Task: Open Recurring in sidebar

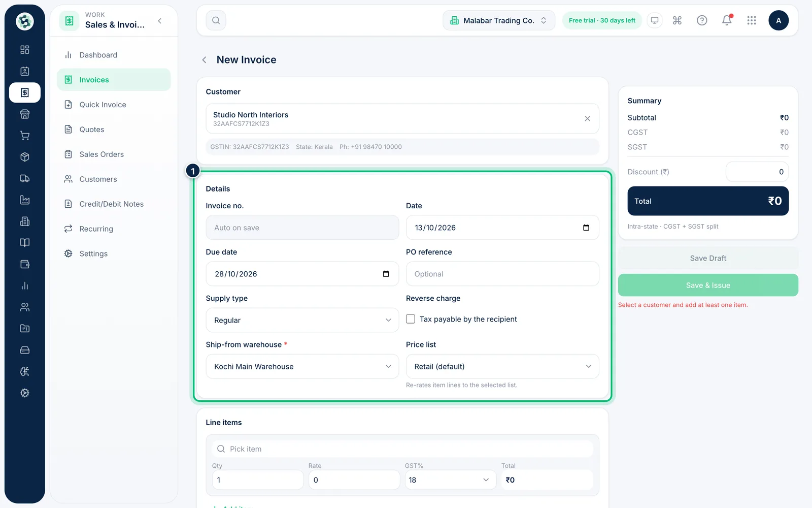Action: coord(114,229)
